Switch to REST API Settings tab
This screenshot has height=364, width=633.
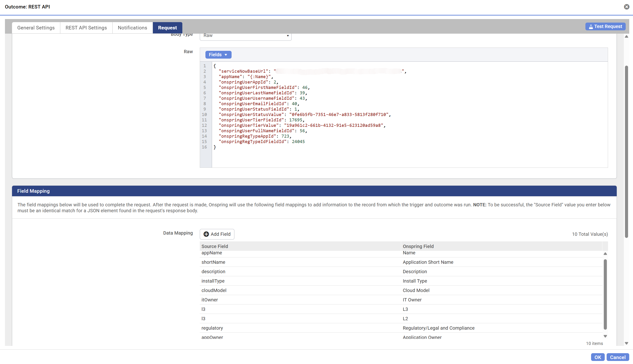[x=86, y=28]
